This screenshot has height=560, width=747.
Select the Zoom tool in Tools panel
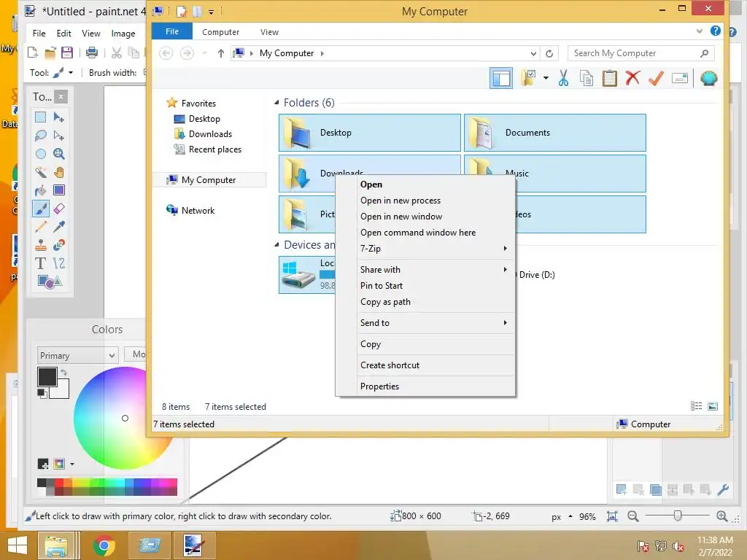tap(59, 154)
